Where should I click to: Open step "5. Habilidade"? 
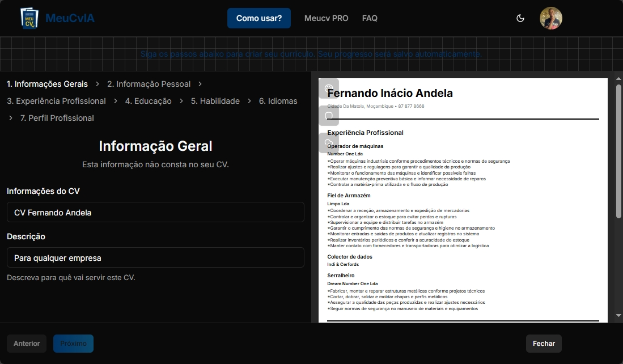215,100
